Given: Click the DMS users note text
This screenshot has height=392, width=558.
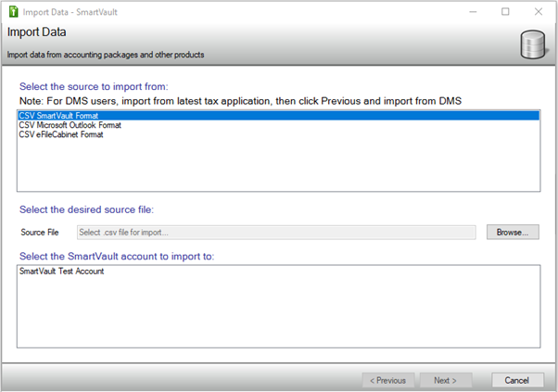Looking at the screenshot, I should pos(241,99).
